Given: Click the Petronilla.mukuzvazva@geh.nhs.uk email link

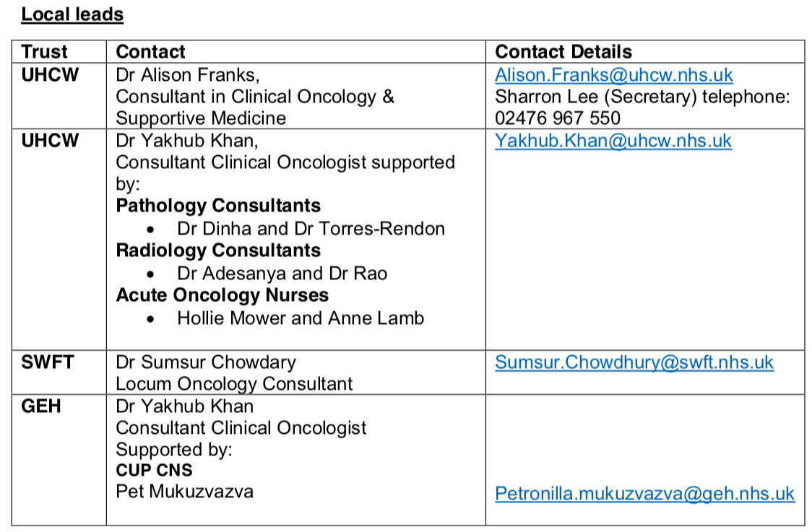Looking at the screenshot, I should (x=644, y=494).
